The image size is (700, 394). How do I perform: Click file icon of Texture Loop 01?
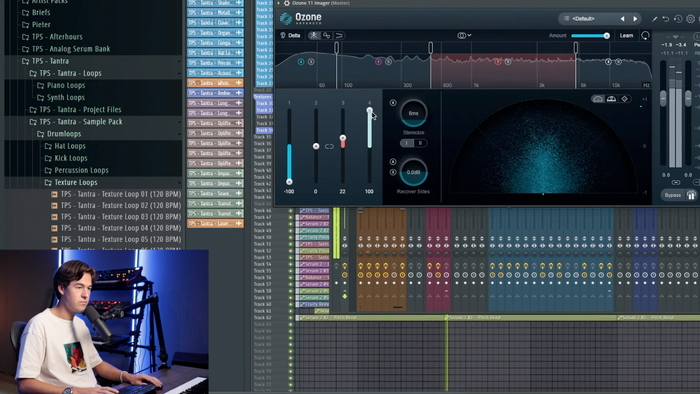[54, 194]
